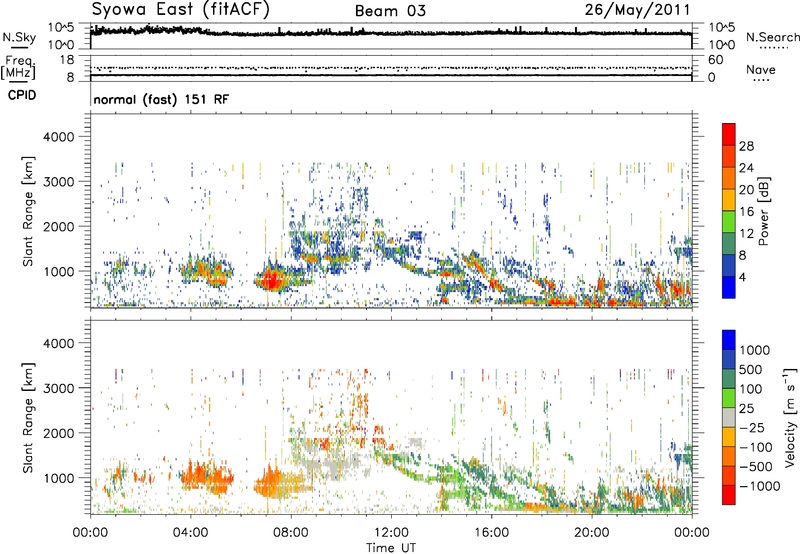Screen dimensions: 800x554
Task: Click the '12:00' time axis label
Action: tap(391, 533)
